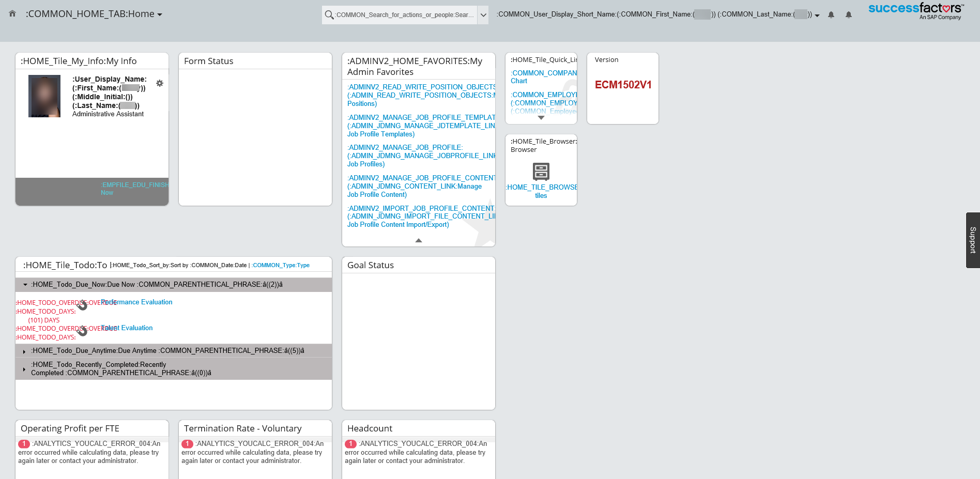Expand Quick Links tile down arrow

[x=541, y=118]
